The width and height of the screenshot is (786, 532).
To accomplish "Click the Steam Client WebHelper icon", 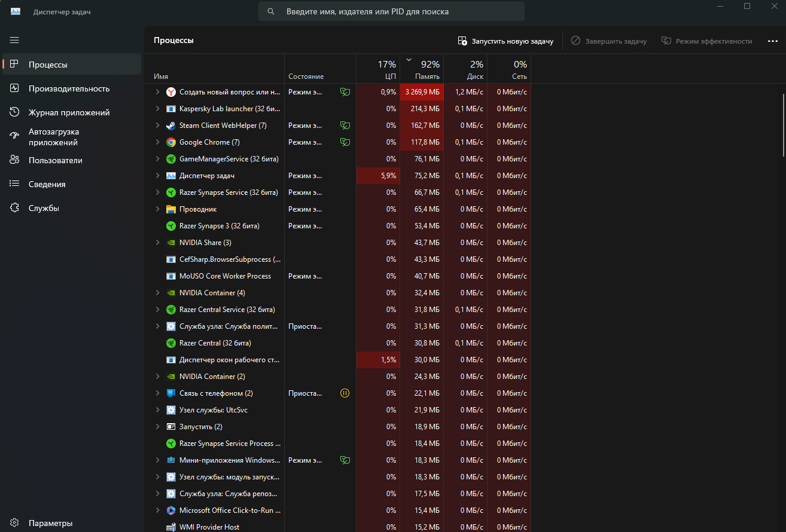I will (171, 126).
